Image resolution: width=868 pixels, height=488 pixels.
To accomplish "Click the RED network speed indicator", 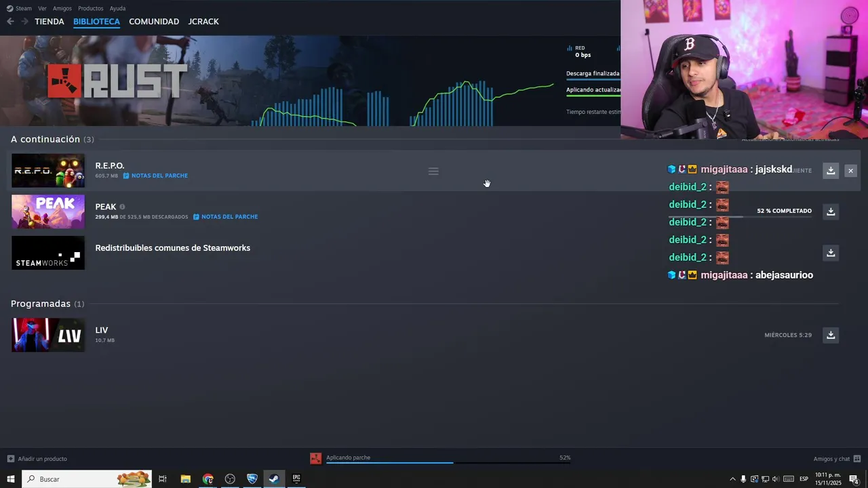I will (578, 52).
